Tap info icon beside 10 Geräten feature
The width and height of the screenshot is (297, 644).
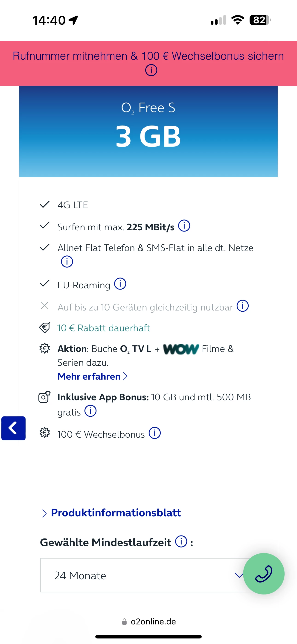[x=242, y=306]
